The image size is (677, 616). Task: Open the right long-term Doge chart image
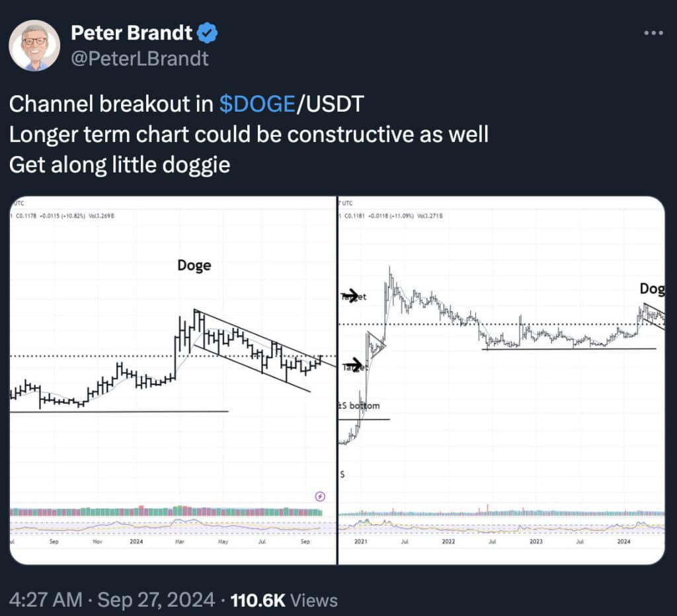point(502,380)
